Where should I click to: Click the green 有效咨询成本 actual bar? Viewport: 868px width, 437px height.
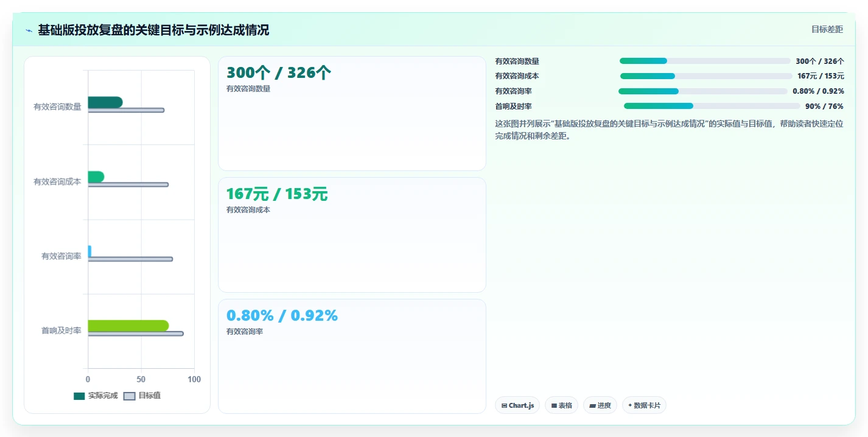click(96, 177)
